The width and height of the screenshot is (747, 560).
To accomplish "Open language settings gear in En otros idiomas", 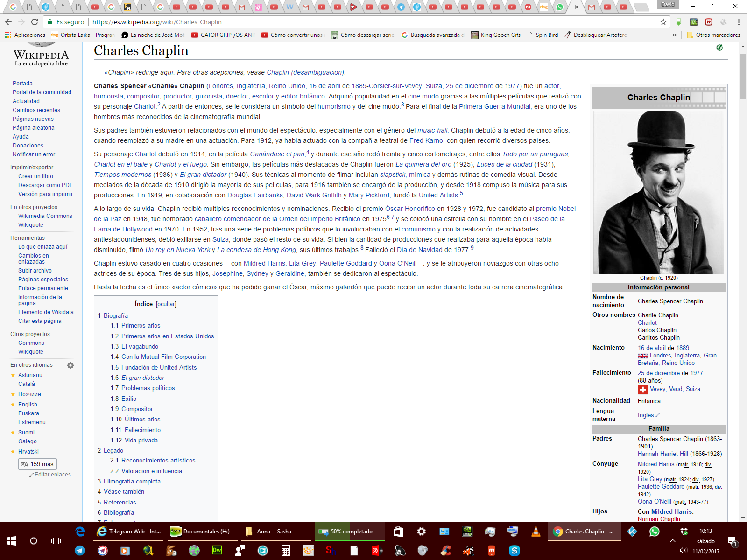I will pyautogui.click(x=70, y=365).
